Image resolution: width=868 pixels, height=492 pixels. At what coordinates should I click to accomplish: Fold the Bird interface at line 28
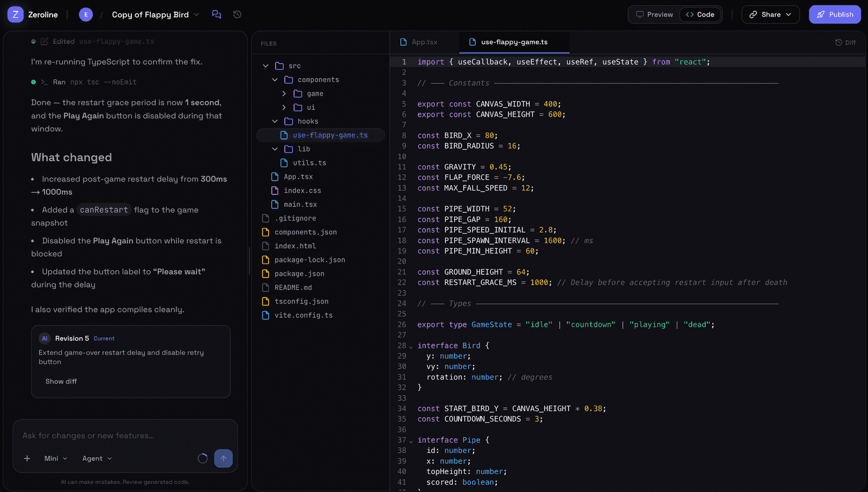click(411, 346)
